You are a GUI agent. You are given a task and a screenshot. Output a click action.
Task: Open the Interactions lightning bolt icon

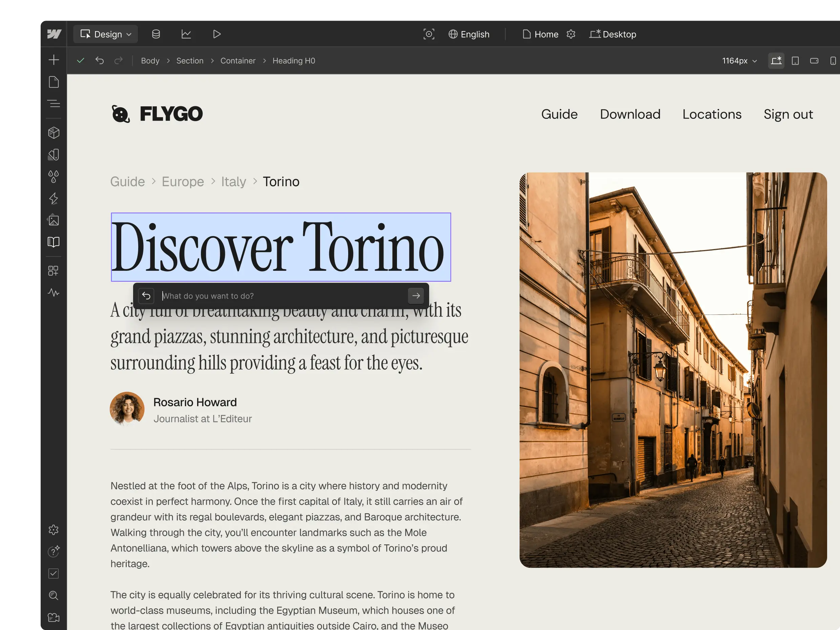tap(54, 198)
